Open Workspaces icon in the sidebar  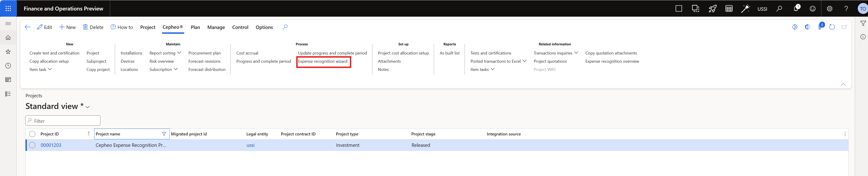tap(8, 80)
